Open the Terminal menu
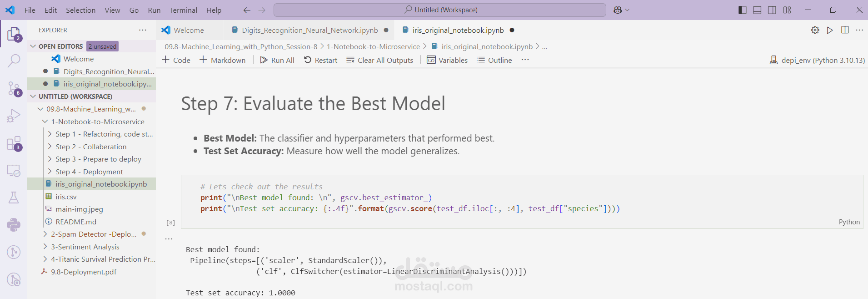868x299 pixels. point(183,10)
